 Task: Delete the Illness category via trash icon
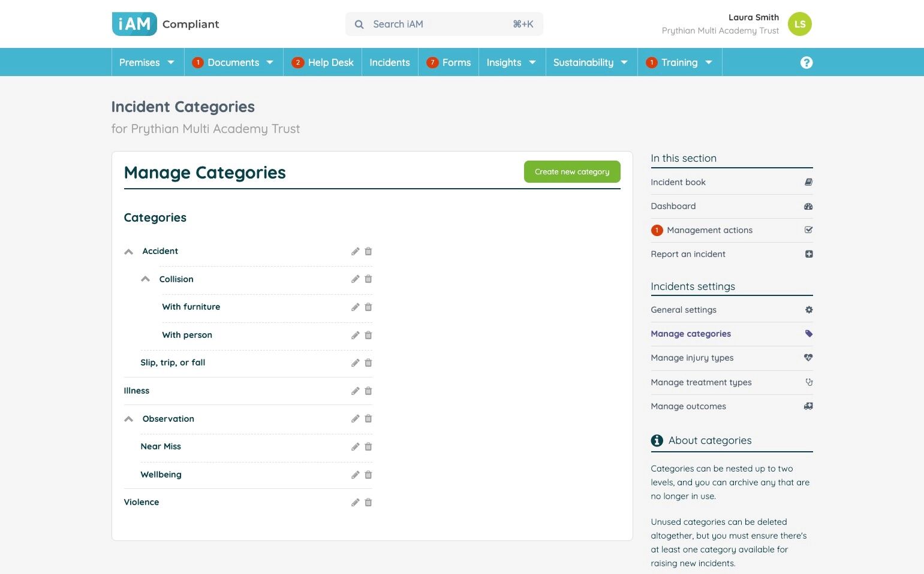[x=368, y=391]
